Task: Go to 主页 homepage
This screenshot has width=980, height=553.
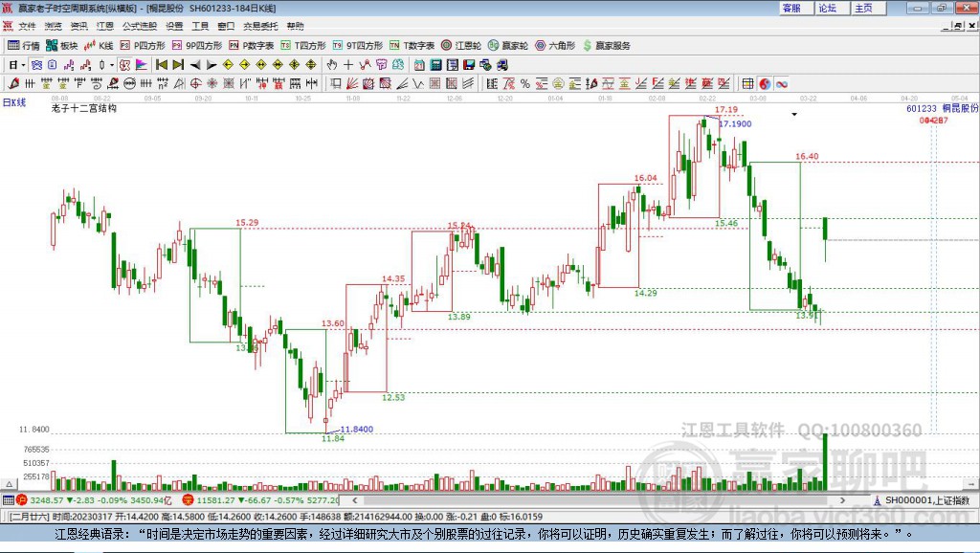Action: click(x=864, y=8)
